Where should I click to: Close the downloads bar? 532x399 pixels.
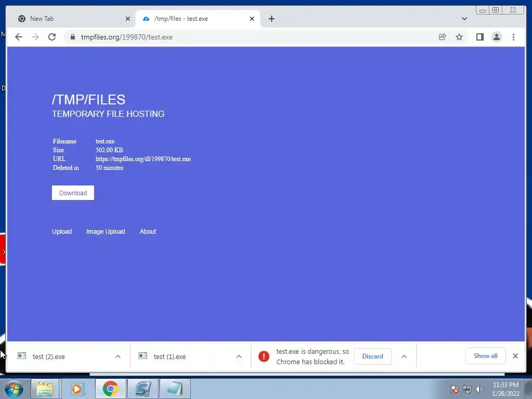point(515,355)
